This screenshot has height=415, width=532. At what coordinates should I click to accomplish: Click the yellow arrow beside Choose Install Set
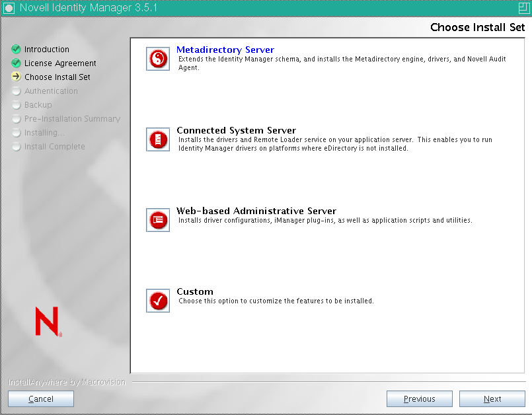[x=16, y=77]
